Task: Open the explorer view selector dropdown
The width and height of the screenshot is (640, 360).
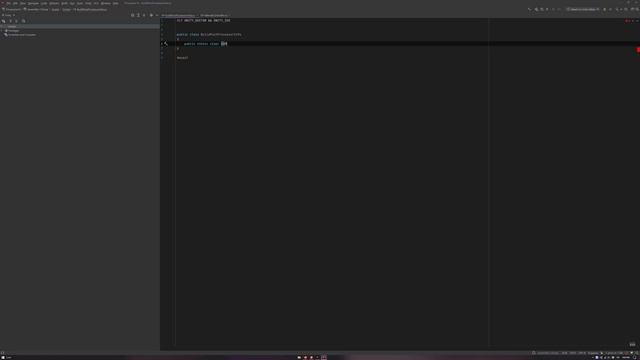Action: click(x=9, y=16)
